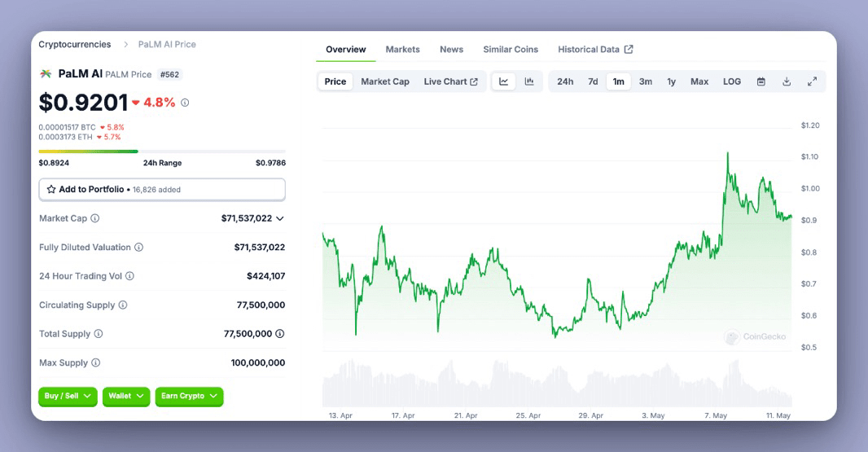Click the PaLM AI Price breadcrumb
Viewport: 868px width, 452px height.
pos(167,44)
